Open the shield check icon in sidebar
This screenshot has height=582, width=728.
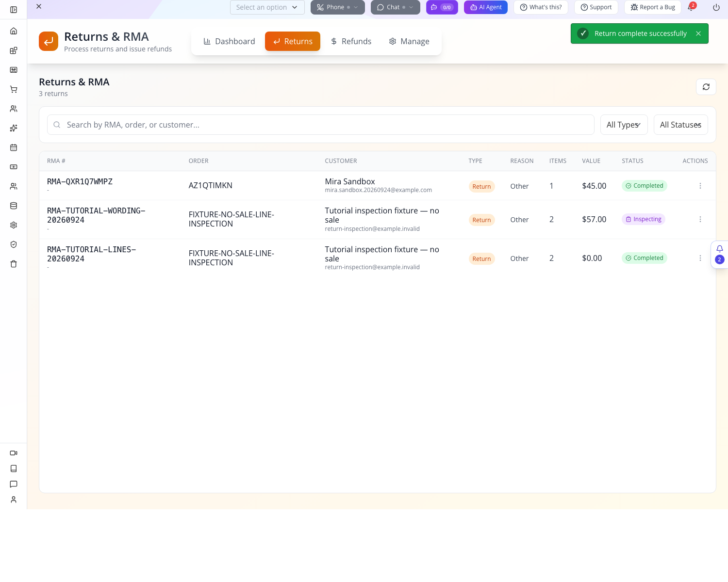(14, 244)
